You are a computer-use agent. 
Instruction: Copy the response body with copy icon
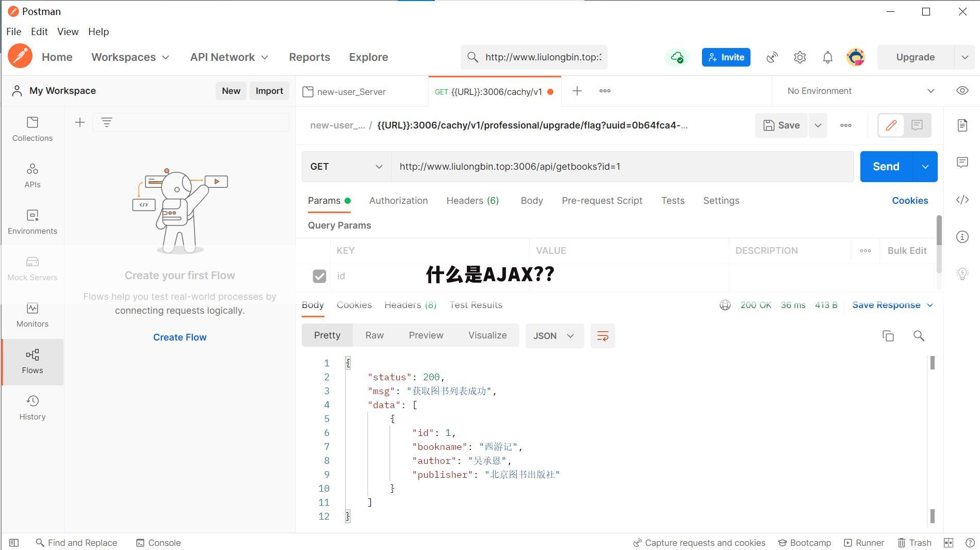(888, 336)
